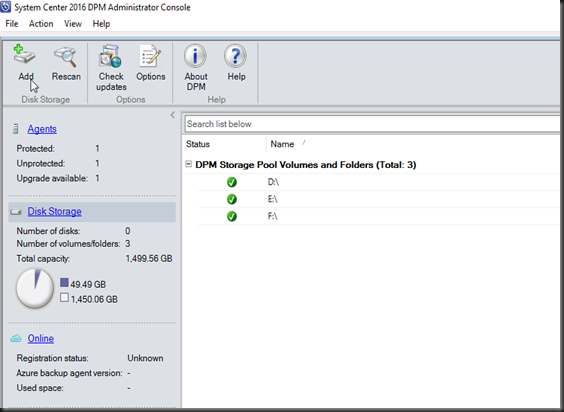Click the Used space label
The width and height of the screenshot is (564, 412).
[40, 388]
